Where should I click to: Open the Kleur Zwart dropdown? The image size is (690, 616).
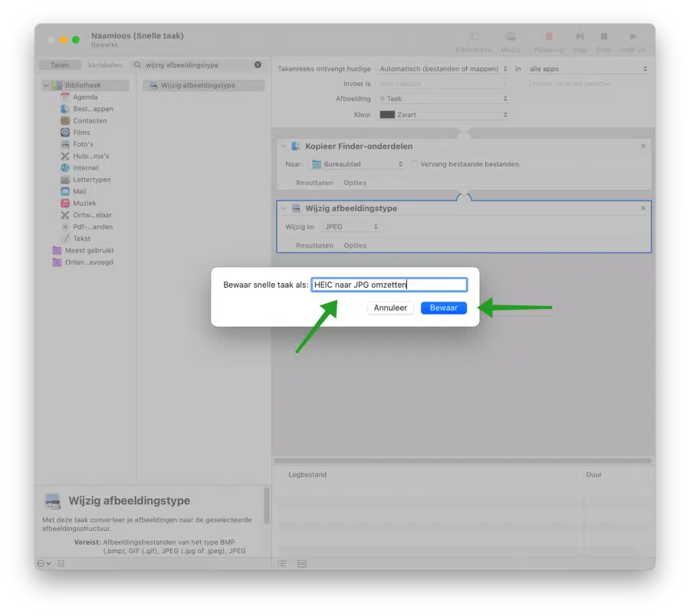point(443,114)
